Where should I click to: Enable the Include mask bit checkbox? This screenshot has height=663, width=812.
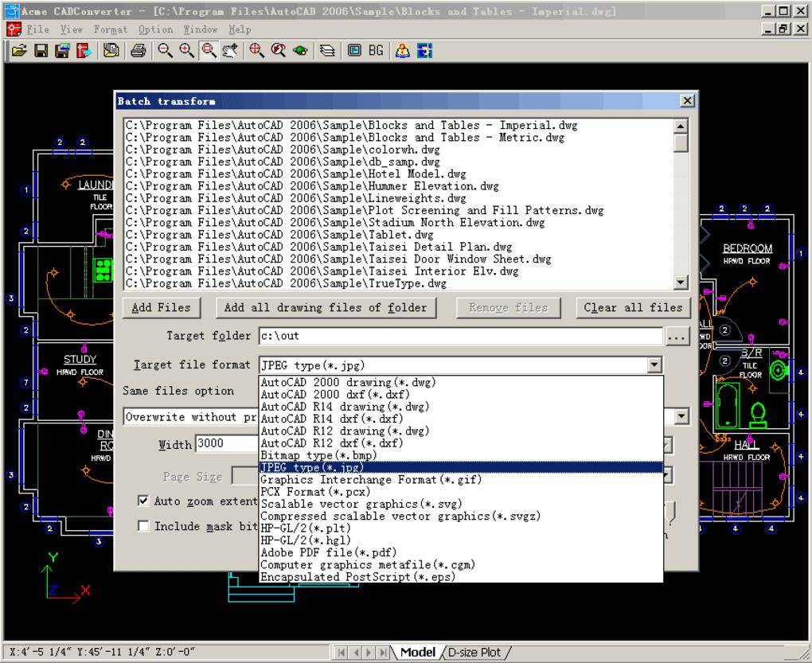click(144, 526)
